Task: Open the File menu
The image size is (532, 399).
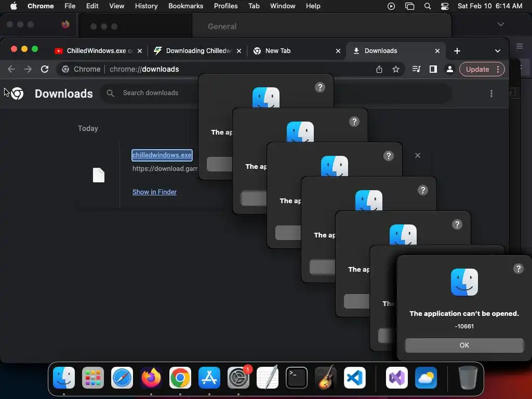Action: (70, 6)
